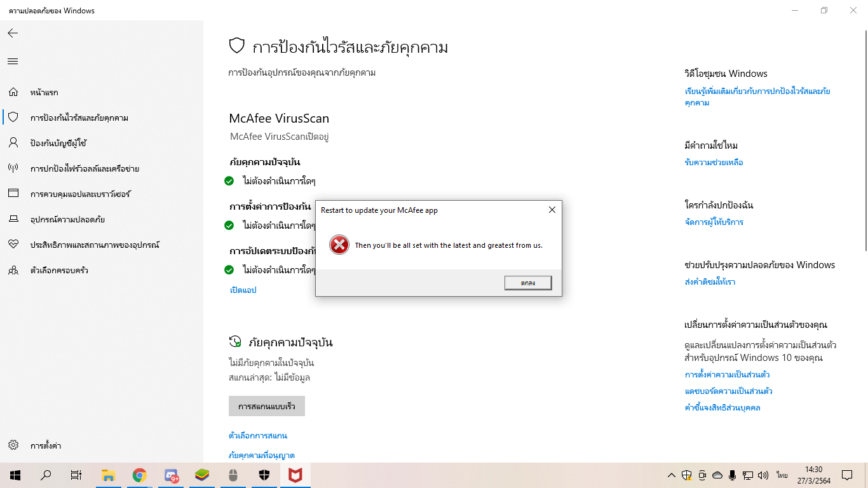Click the เปิดแอป open app link
Screen dimensions: 868x488
coord(243,290)
